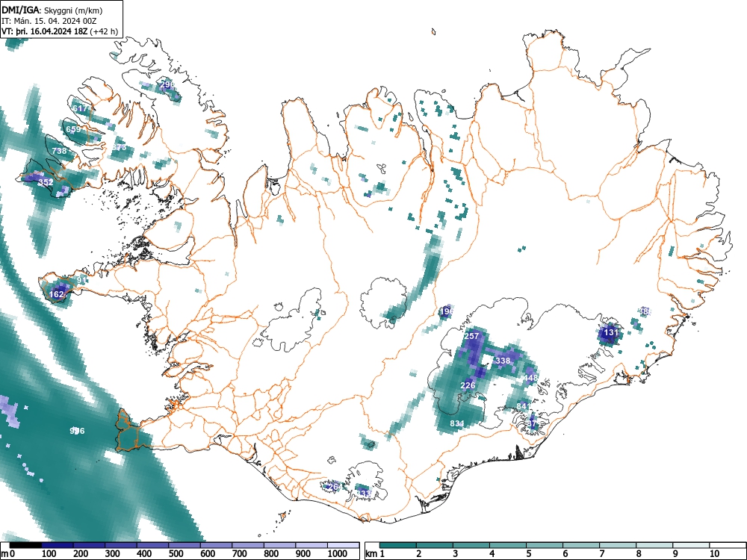Click the visibility value 226 on the map
This screenshot has height=560, width=747.
tap(468, 385)
